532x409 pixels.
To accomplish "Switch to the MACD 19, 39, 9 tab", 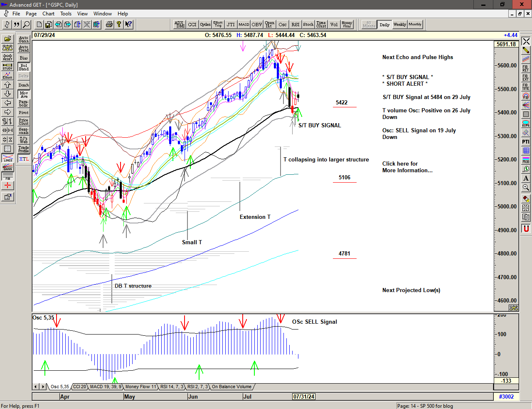I will coord(106,387).
